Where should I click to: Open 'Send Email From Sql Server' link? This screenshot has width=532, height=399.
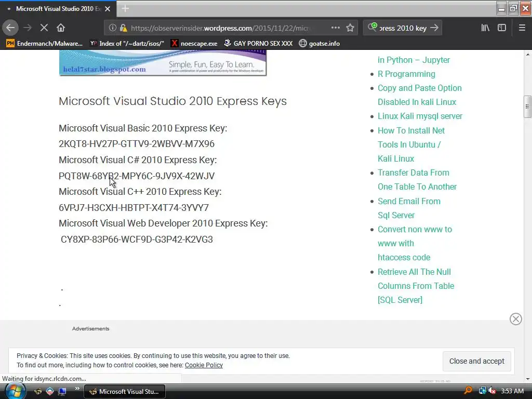[x=409, y=208]
